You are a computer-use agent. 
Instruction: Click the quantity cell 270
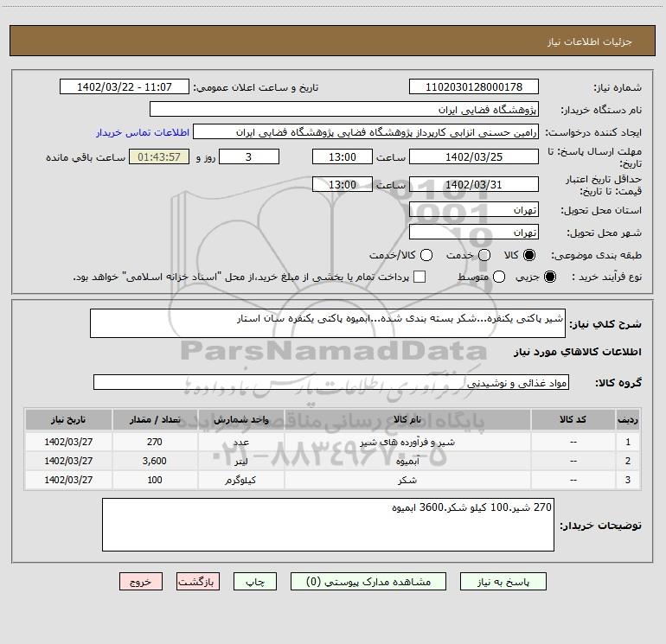(155, 442)
